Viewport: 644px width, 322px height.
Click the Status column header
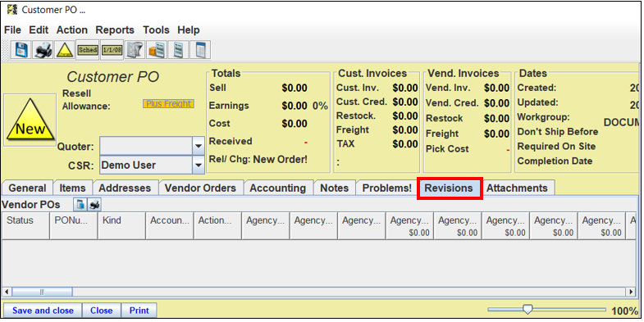pyautogui.click(x=26, y=225)
